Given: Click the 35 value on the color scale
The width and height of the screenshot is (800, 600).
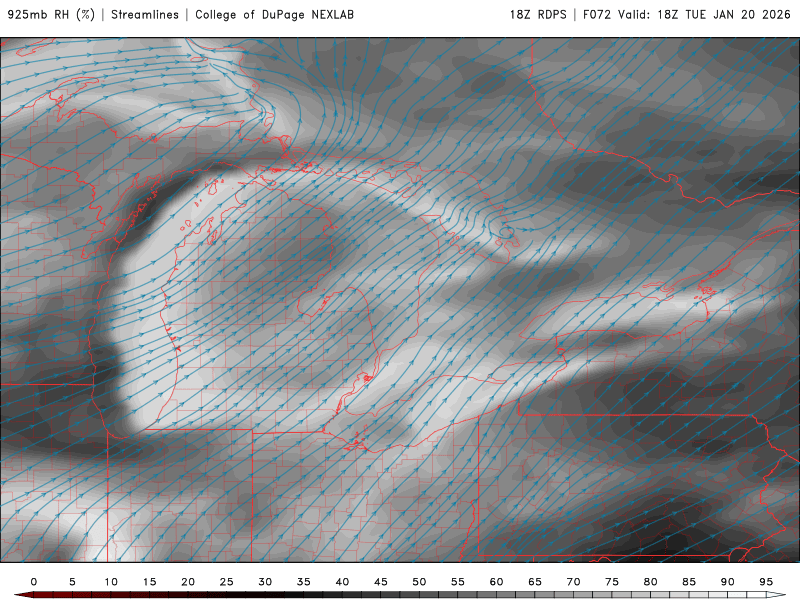Looking at the screenshot, I should 304,582.
